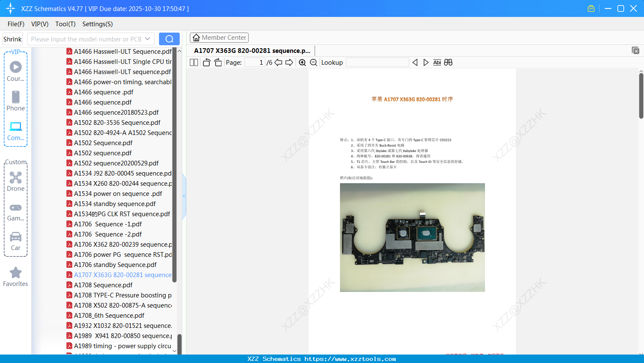Open A1534 power on sequence .pdf
The width and height of the screenshot is (644, 363).
tap(114, 194)
